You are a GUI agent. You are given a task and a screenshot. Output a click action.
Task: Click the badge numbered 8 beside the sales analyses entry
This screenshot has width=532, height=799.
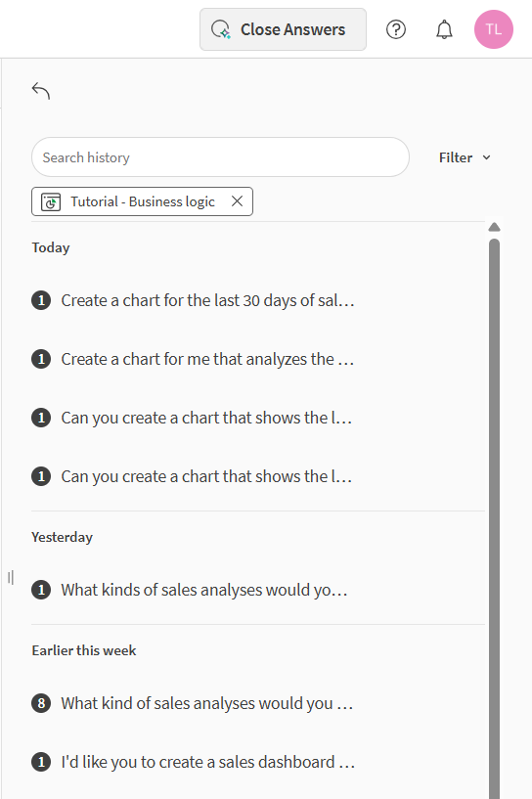pos(41,704)
